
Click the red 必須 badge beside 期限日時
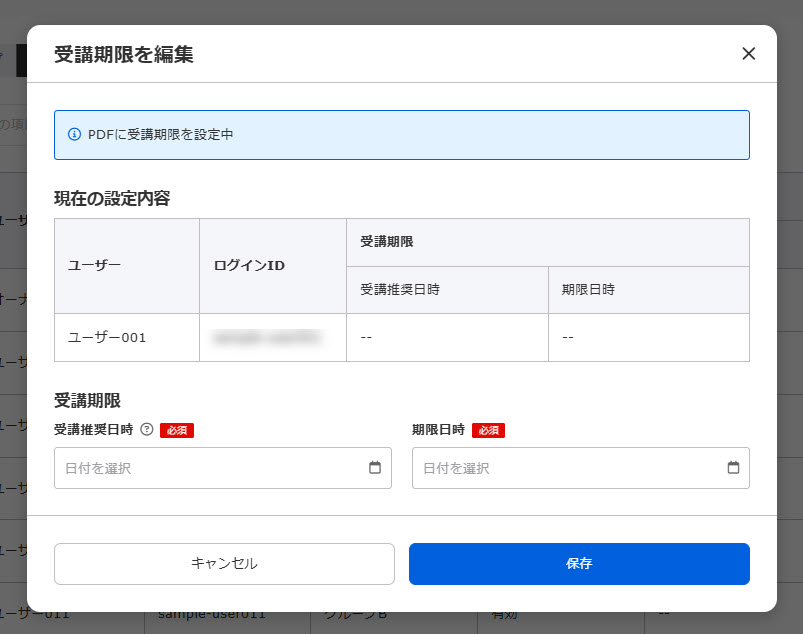tap(488, 430)
